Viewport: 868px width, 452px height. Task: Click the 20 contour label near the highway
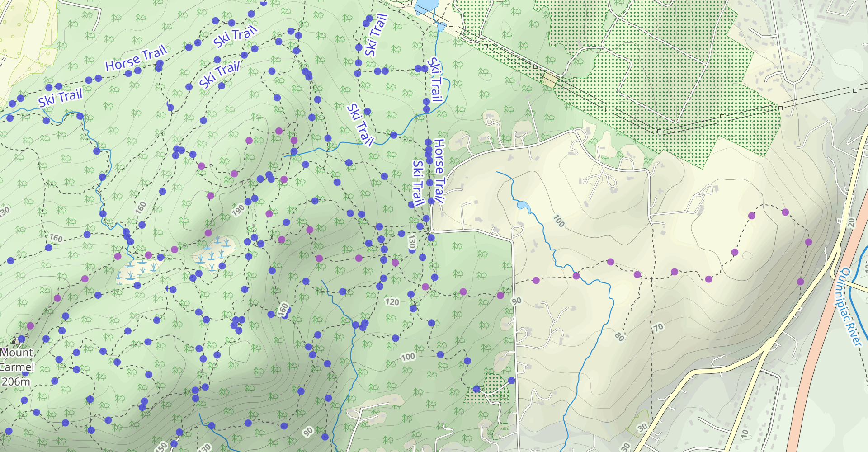pos(851,223)
